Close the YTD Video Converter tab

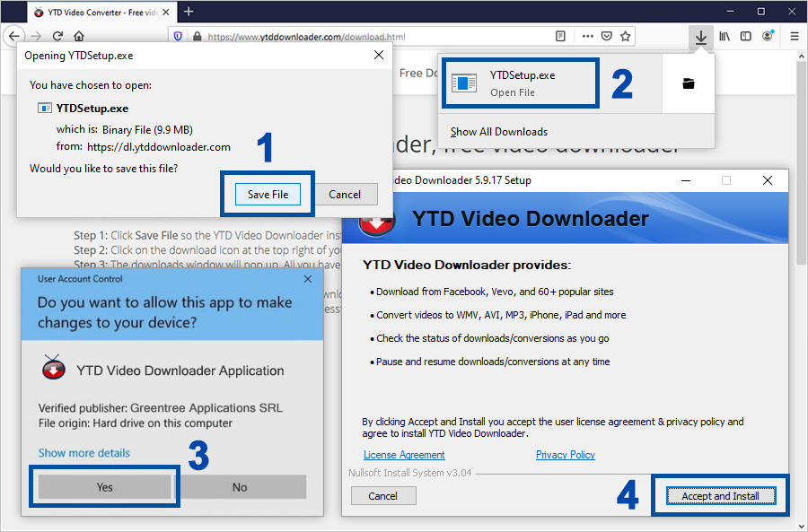166,12
